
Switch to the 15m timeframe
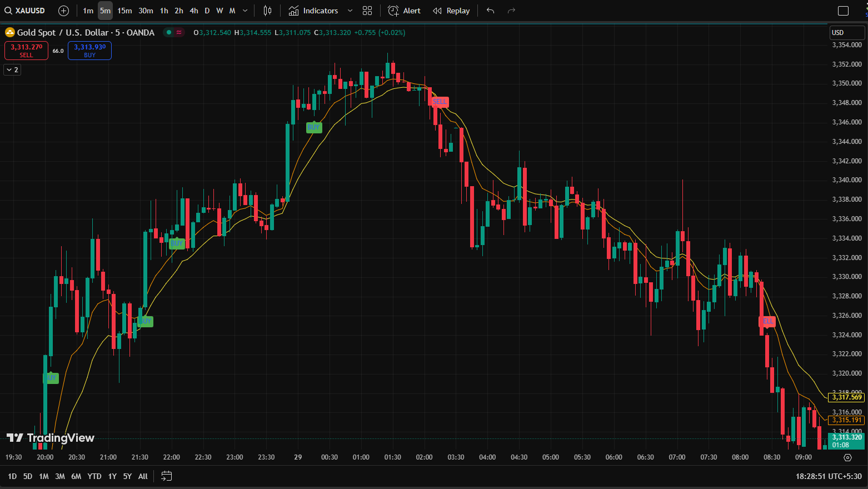pos(124,11)
